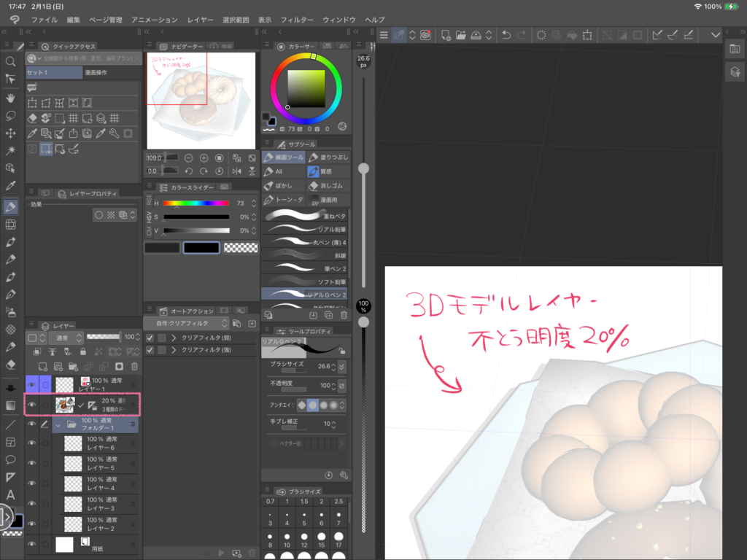Open the レイヤー menu in menu bar

[201, 20]
